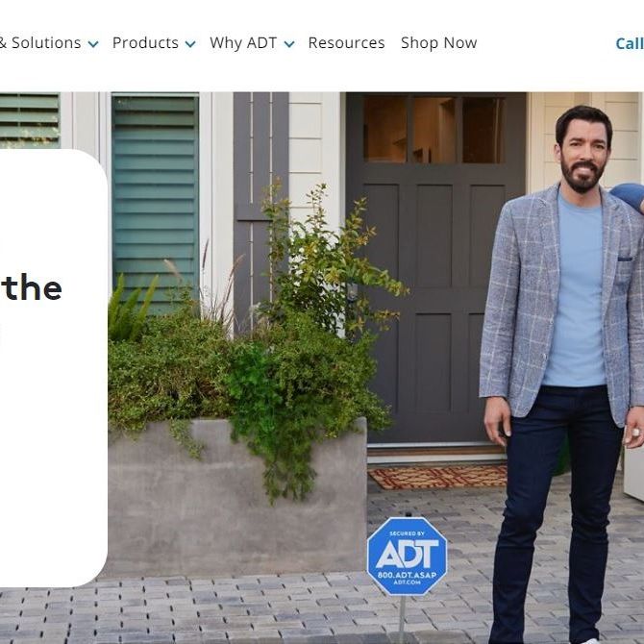Click the glass panes atop the front door
The image size is (644, 644).
click(433, 130)
